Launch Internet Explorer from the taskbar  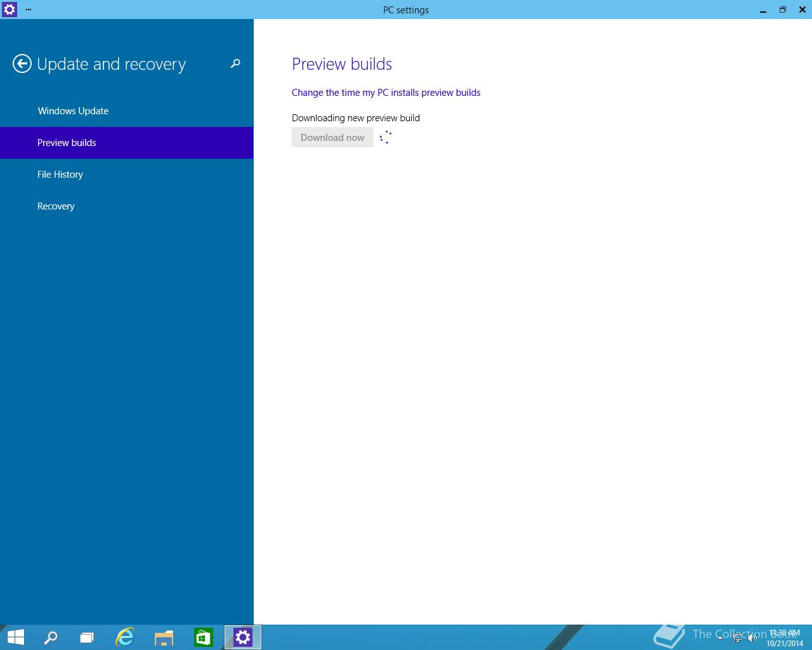coord(125,637)
